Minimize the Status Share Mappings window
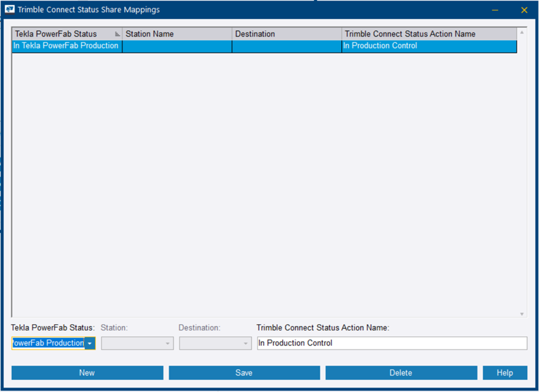The width and height of the screenshot is (539, 392). (x=495, y=10)
